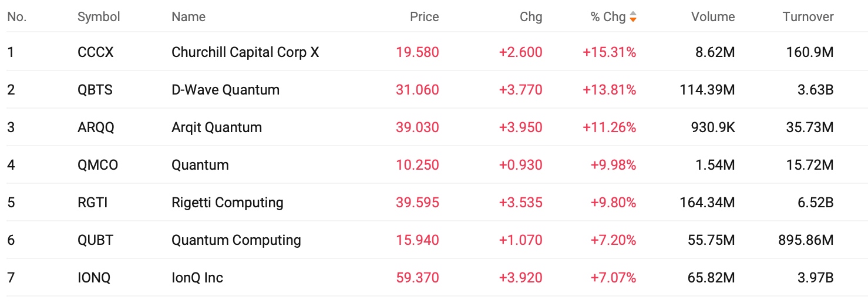
Task: Sort the table by Turnover header
Action: pos(808,17)
